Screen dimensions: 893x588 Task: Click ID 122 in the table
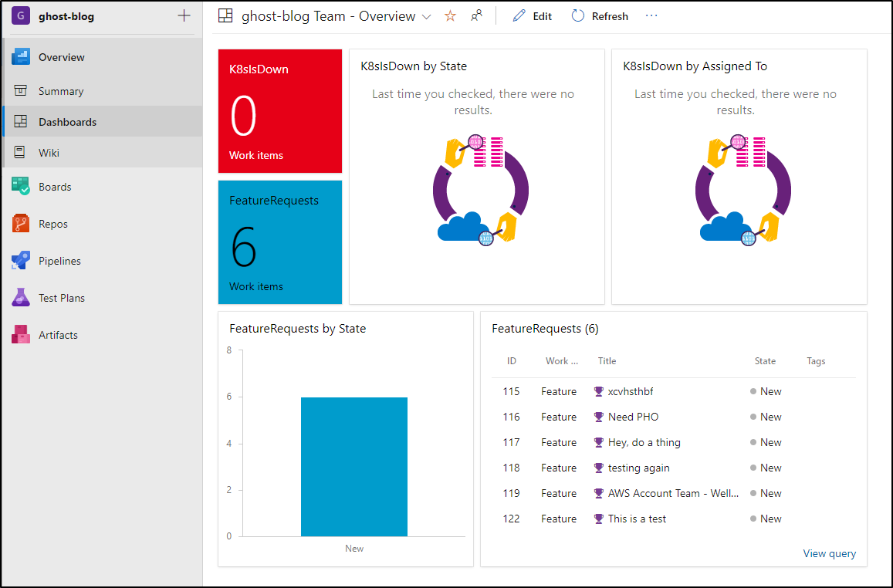click(512, 519)
